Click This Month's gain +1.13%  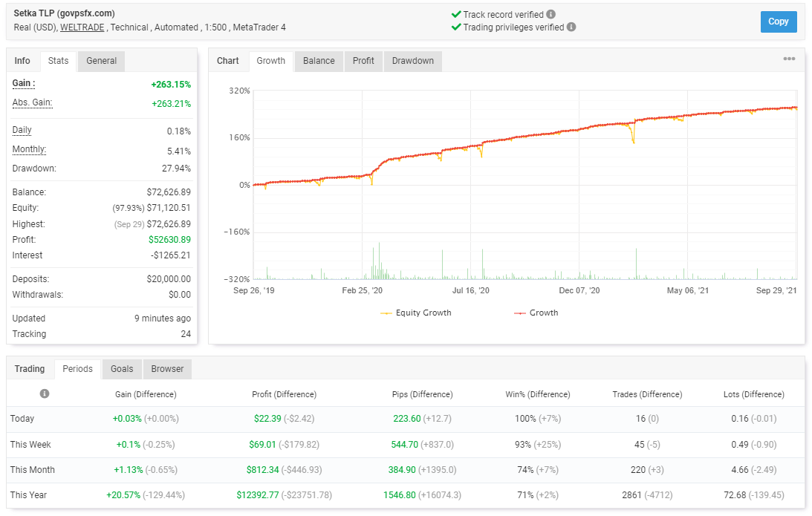pos(129,470)
